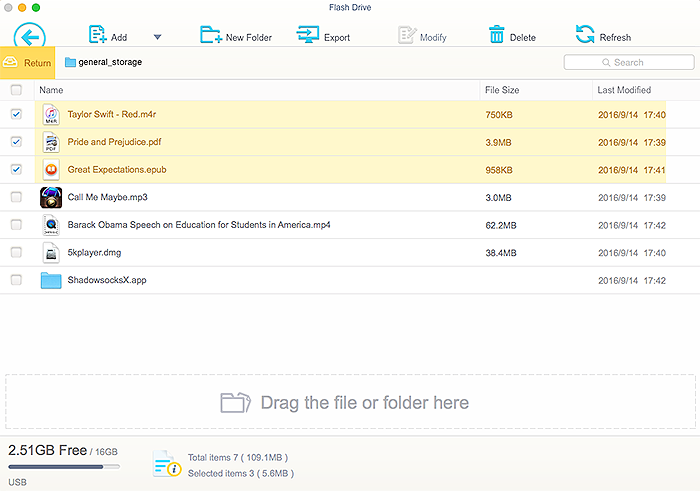Click the Selected items 3 text
The height and width of the screenshot is (491, 700).
point(241,473)
